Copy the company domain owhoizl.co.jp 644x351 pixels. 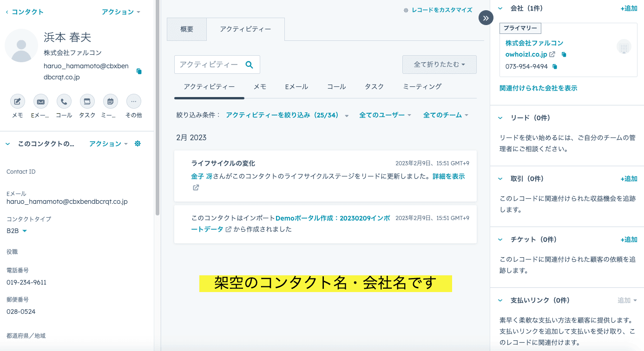564,54
